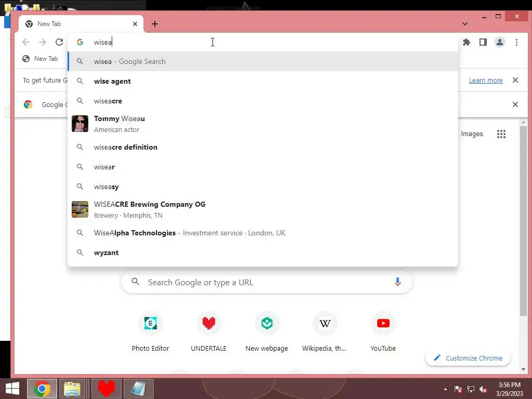Select the 'wisear' suggestion
This screenshot has height=399, width=532.
click(263, 167)
